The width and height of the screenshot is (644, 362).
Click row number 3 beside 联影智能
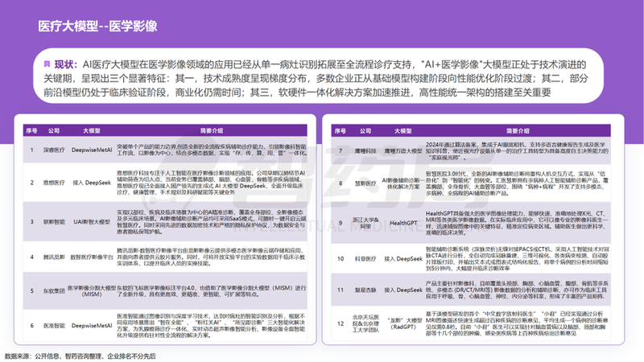tap(31, 222)
